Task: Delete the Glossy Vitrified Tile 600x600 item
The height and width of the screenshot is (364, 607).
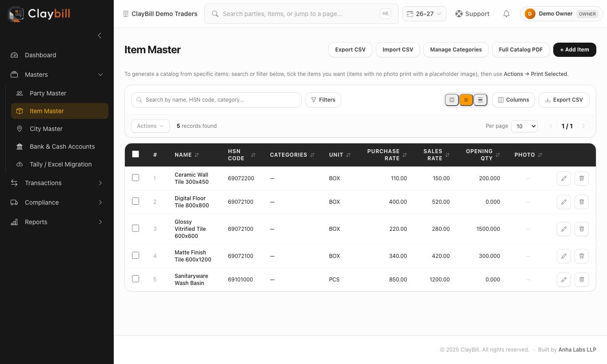Action: click(582, 229)
